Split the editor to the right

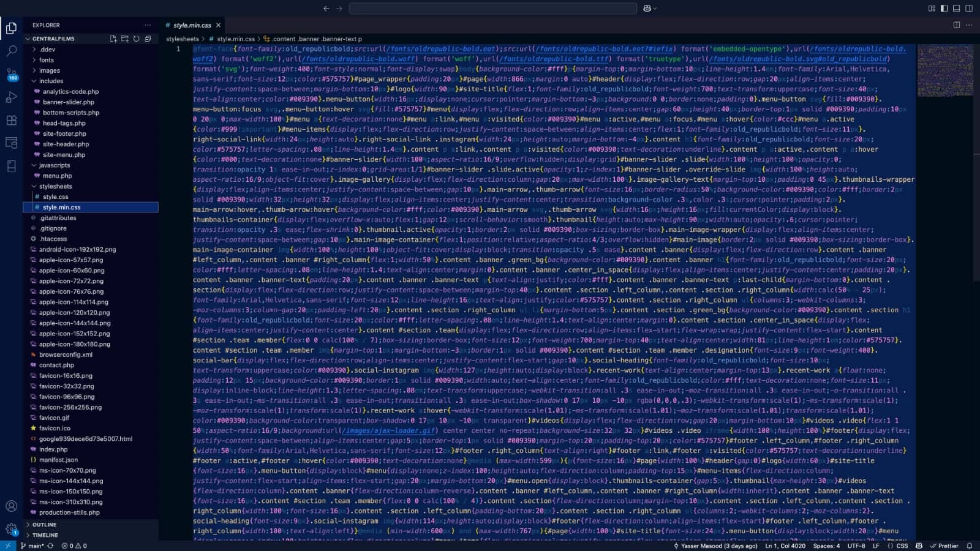tap(957, 25)
